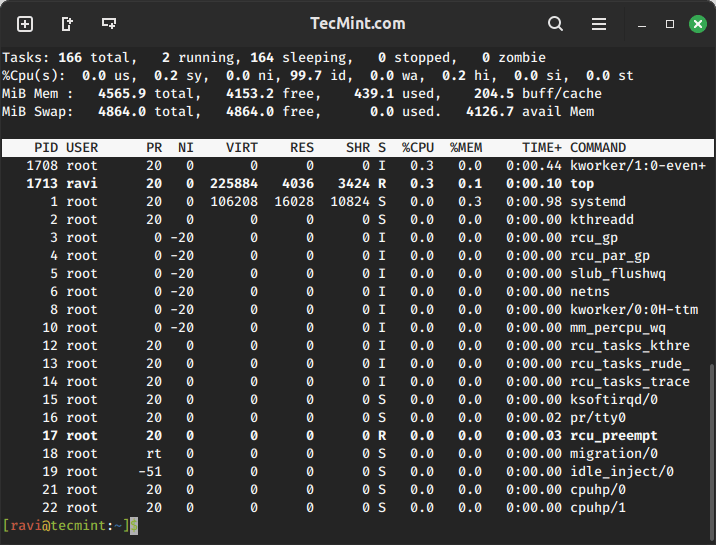Click the pr/tty0 command name
The height and width of the screenshot is (545, 716).
[598, 418]
